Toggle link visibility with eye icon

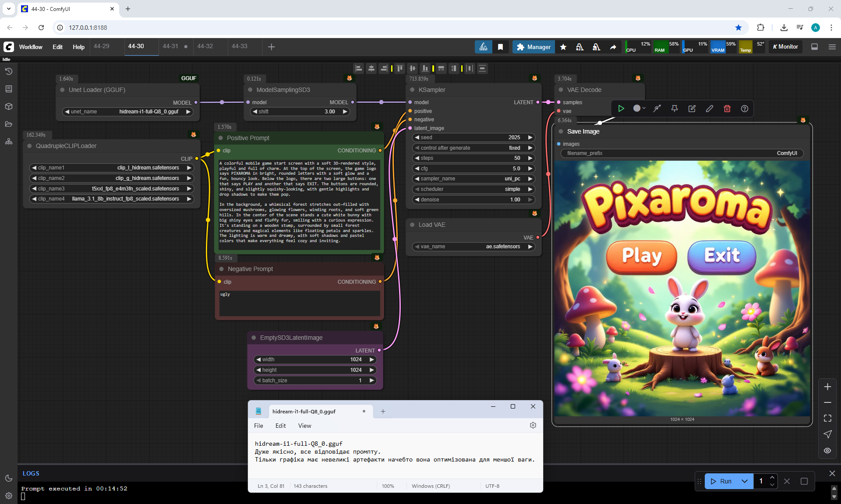point(827,451)
